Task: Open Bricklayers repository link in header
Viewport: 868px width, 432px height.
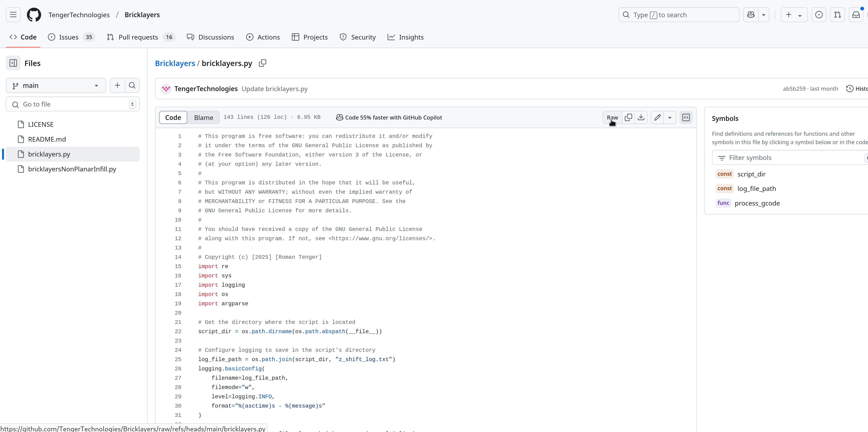Action: pos(142,15)
